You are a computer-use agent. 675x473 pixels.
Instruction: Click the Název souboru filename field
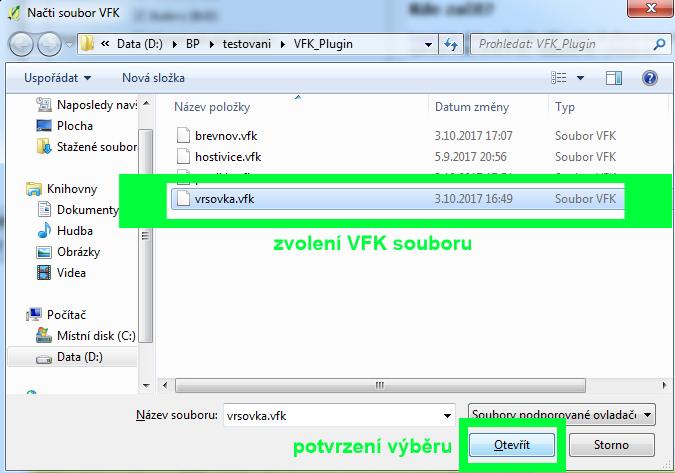point(339,415)
